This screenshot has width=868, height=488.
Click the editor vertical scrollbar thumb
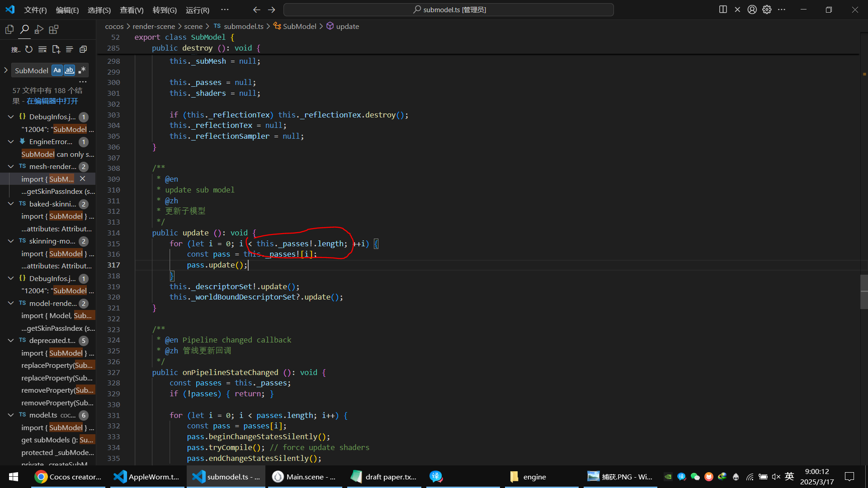point(864,291)
